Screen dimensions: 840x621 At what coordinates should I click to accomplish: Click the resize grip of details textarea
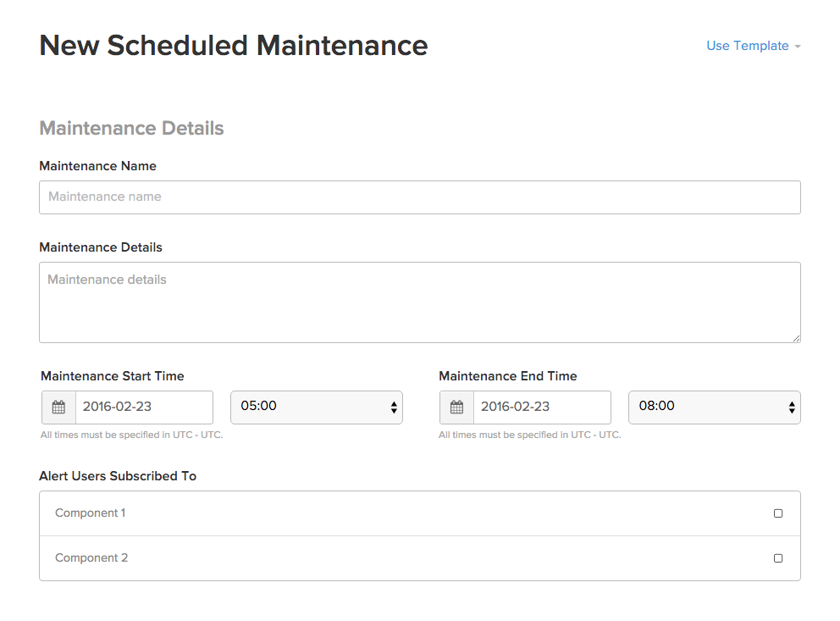(x=796, y=338)
